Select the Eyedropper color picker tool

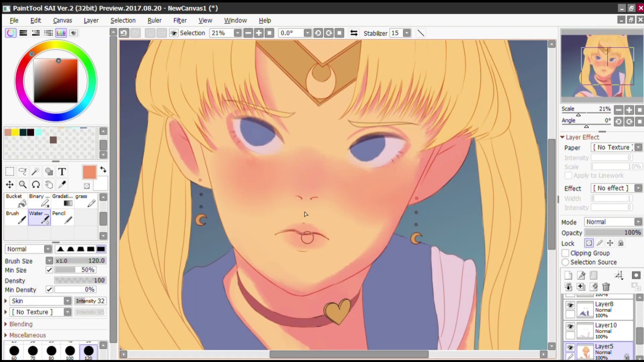click(62, 185)
